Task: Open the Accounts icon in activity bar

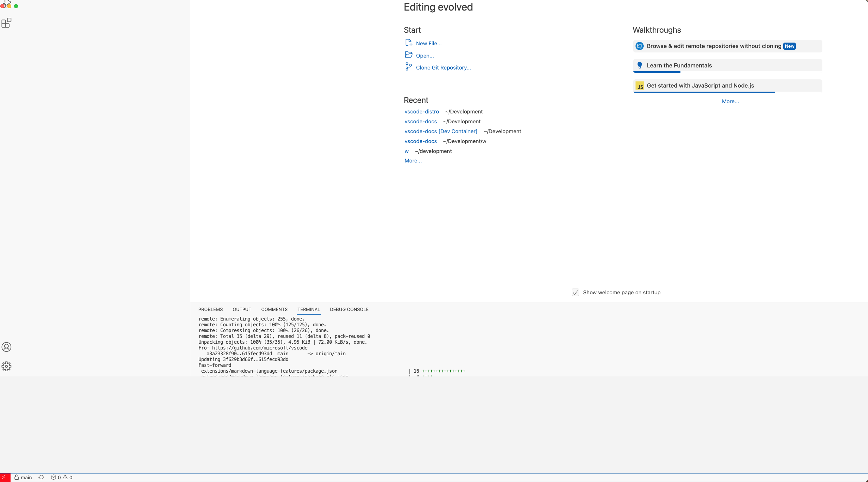Action: (6, 347)
